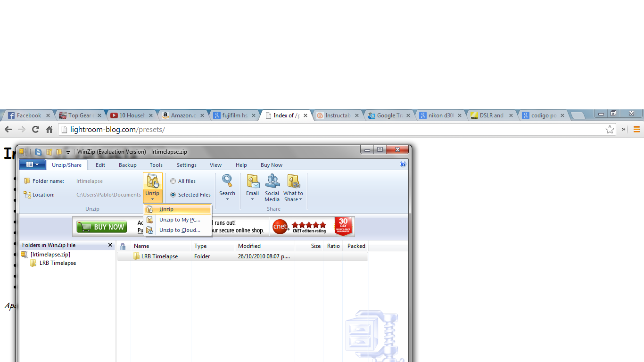This screenshot has height=362, width=644.
Task: Click the third folder icon in quick access toolbar
Action: pos(59,152)
